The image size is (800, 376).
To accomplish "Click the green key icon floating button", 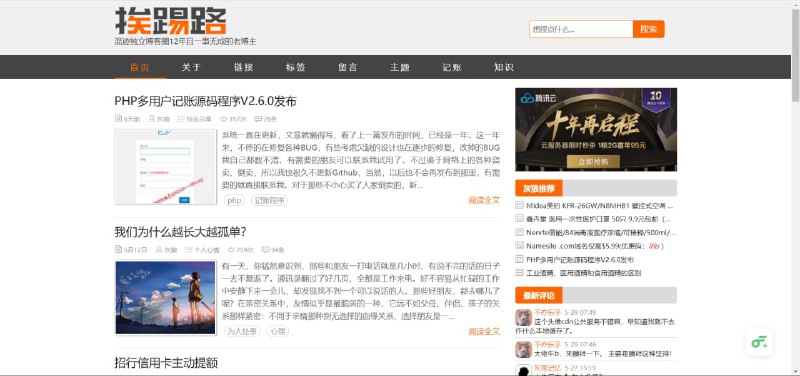I will click(759, 342).
